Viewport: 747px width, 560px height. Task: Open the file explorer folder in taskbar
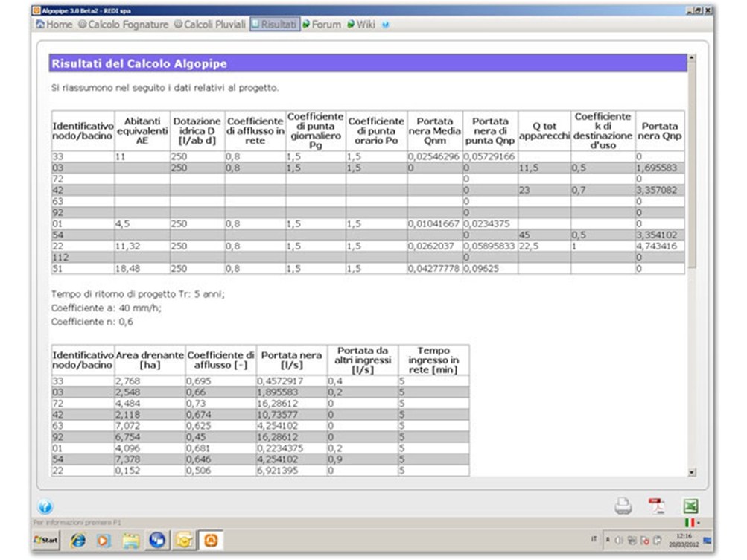coord(131,540)
